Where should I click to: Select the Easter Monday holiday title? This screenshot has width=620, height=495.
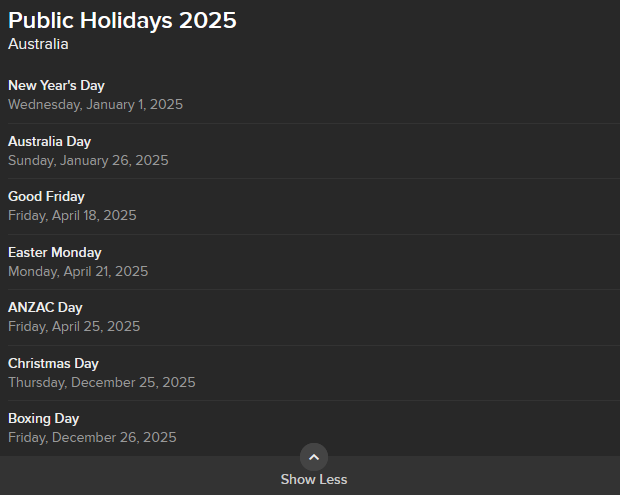pos(55,252)
